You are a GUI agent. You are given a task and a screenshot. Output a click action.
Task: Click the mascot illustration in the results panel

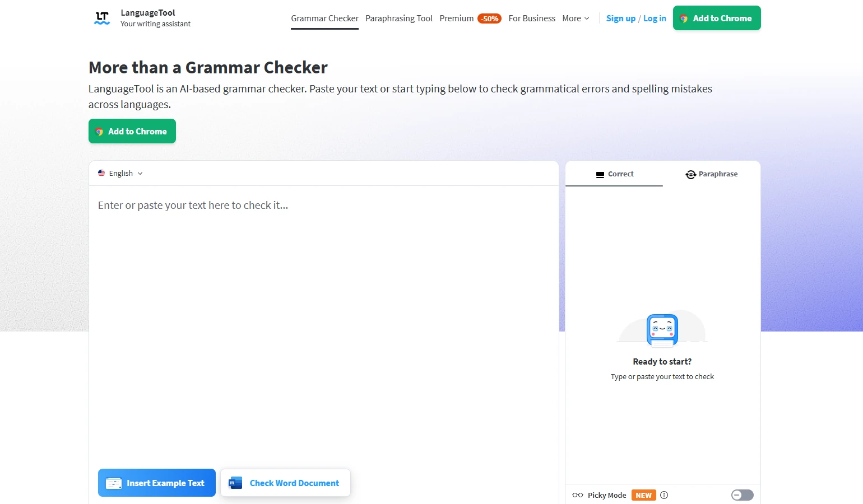[662, 329]
